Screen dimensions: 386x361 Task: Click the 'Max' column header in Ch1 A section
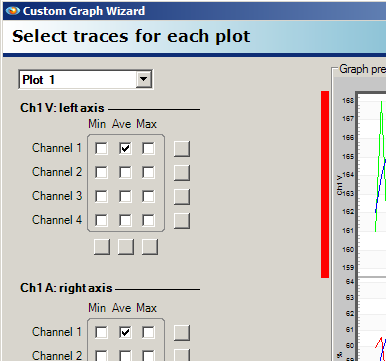click(x=146, y=308)
